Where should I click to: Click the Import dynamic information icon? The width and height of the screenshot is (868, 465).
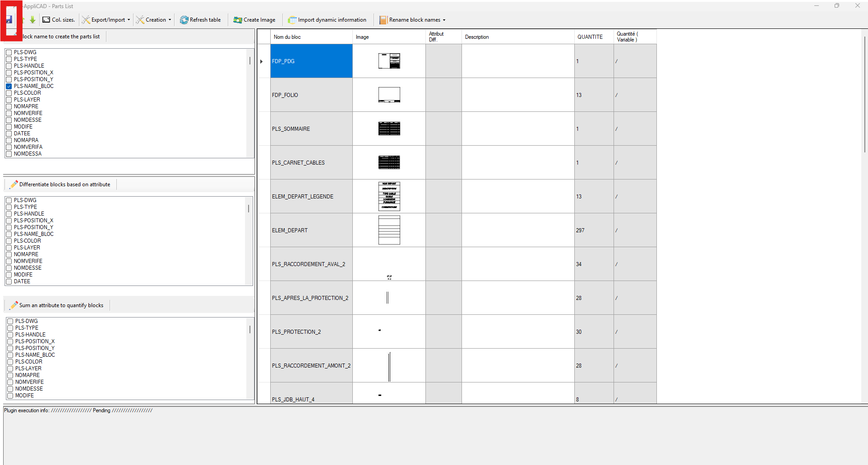[292, 20]
